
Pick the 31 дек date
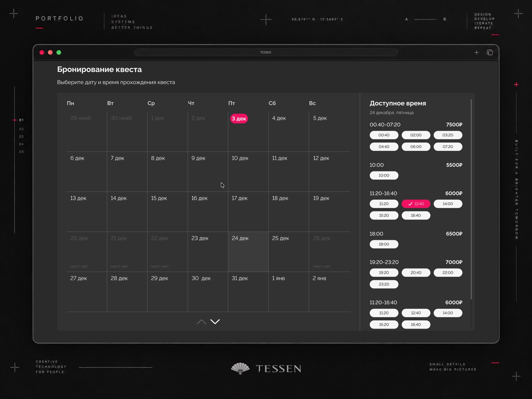pyautogui.click(x=248, y=292)
